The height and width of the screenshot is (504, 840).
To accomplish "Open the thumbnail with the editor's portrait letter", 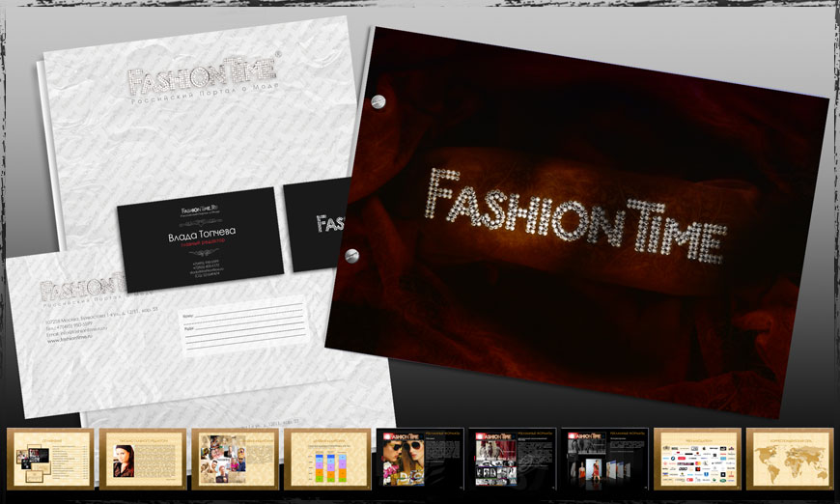I will 143,459.
